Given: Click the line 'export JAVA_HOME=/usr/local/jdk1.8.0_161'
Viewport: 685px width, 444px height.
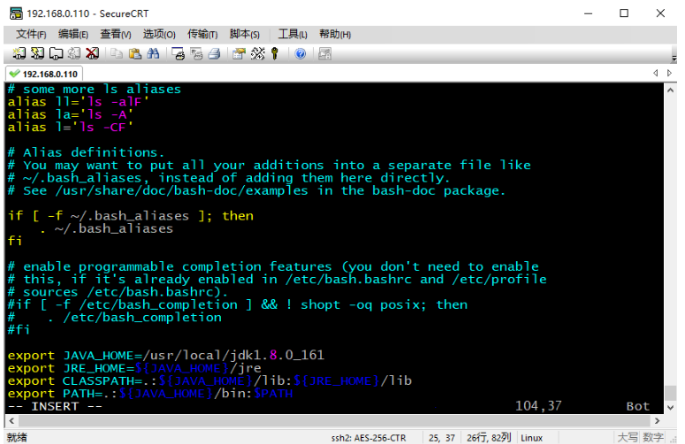Looking at the screenshot, I should (x=166, y=355).
